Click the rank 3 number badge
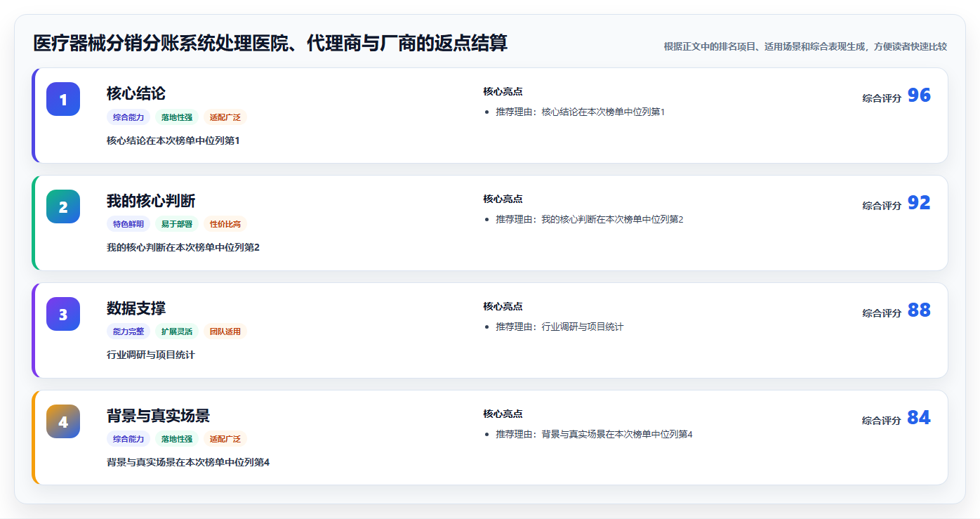This screenshot has height=519, width=980. point(63,314)
